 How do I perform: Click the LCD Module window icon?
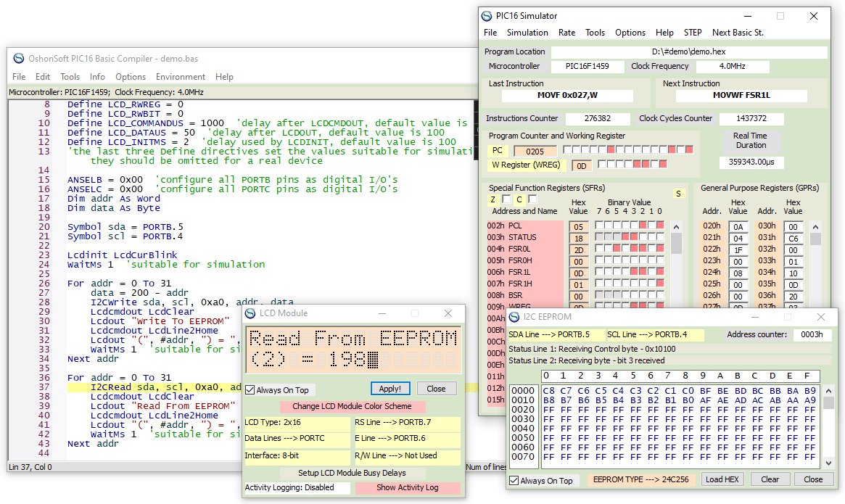[x=250, y=313]
